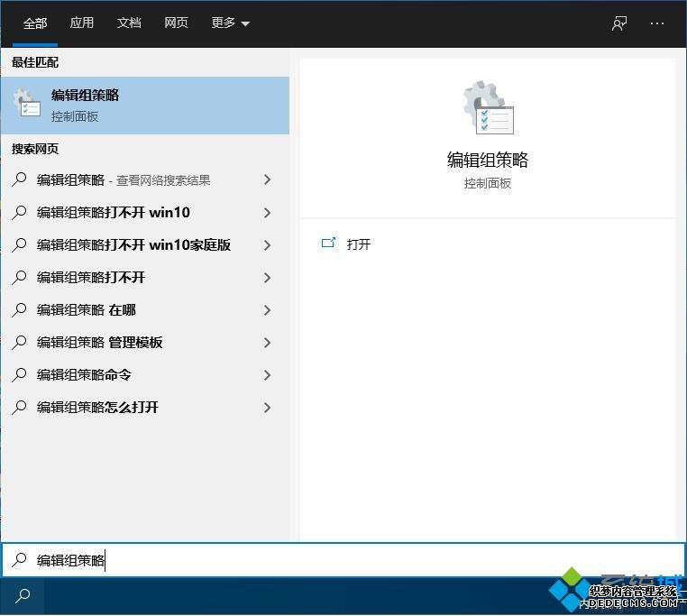
Task: Switch to the 网页 tab
Action: point(176,23)
